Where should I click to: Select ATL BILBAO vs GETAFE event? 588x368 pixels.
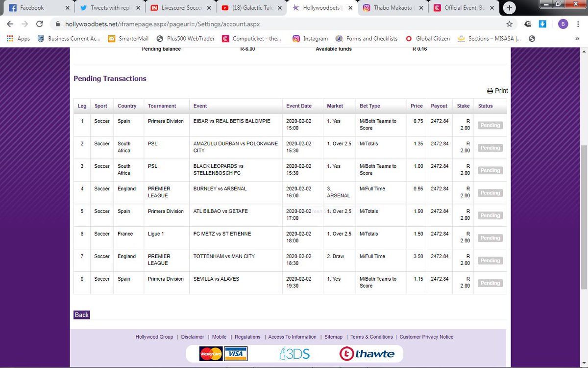click(x=220, y=211)
